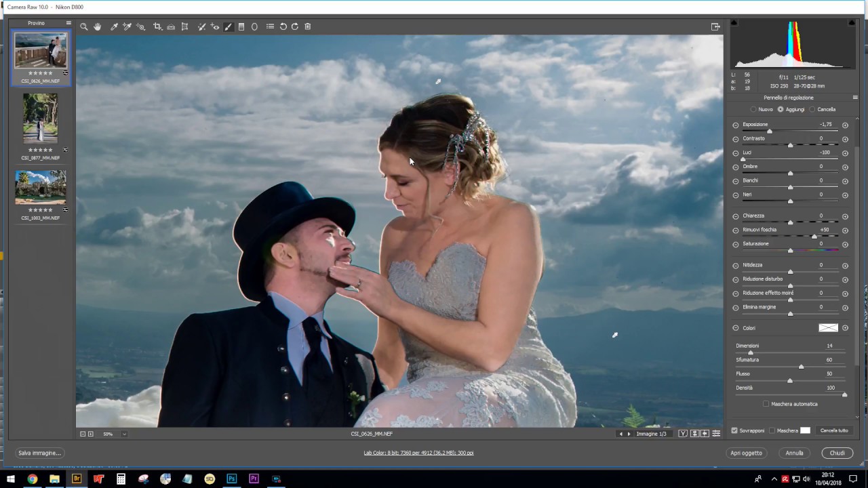
Task: Select the Adjustment Brush tool
Action: 228,26
